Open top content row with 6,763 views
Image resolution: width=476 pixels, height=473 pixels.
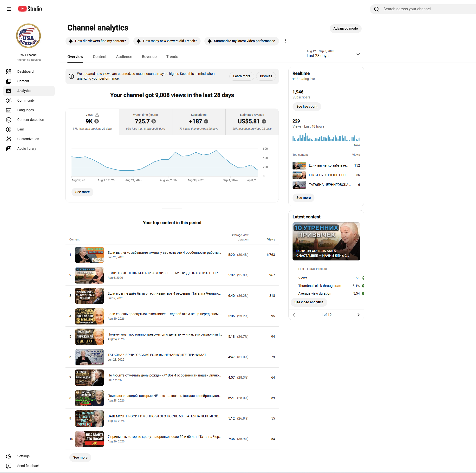pyautogui.click(x=172, y=255)
